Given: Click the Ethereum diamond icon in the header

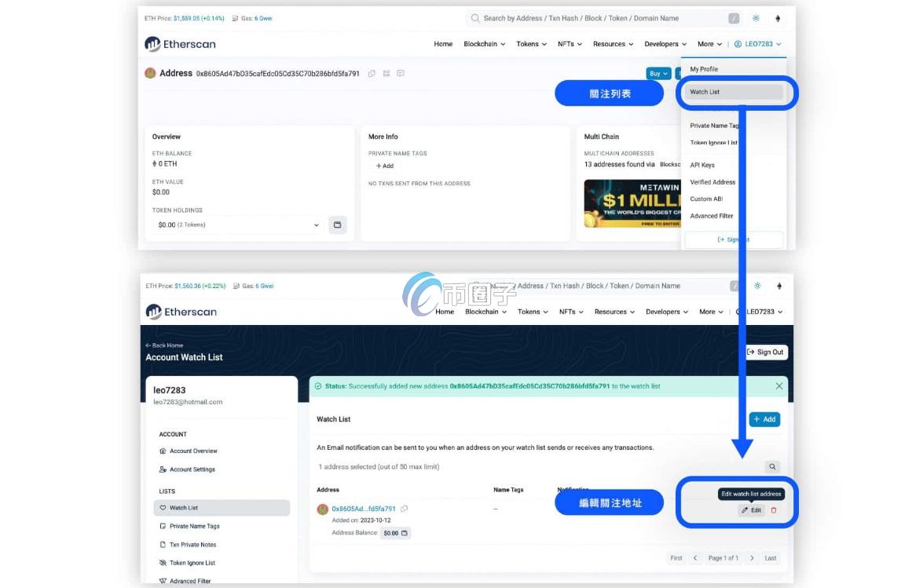Looking at the screenshot, I should tap(778, 18).
